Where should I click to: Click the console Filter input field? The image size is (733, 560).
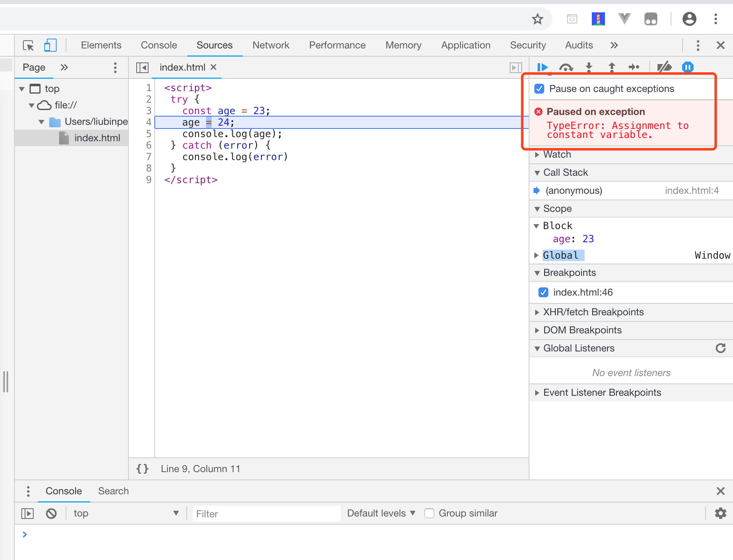(266, 514)
